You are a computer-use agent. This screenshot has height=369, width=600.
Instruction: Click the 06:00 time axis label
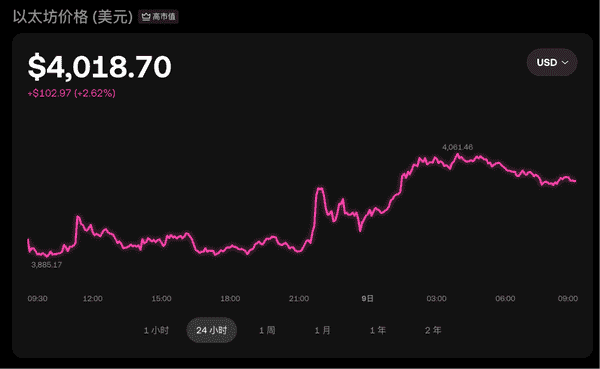coord(505,299)
